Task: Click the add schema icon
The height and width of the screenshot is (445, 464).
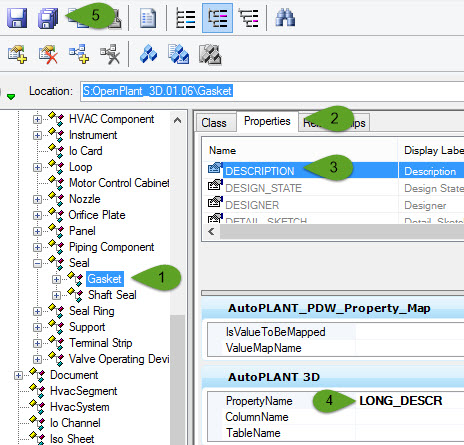Action: pos(17,54)
